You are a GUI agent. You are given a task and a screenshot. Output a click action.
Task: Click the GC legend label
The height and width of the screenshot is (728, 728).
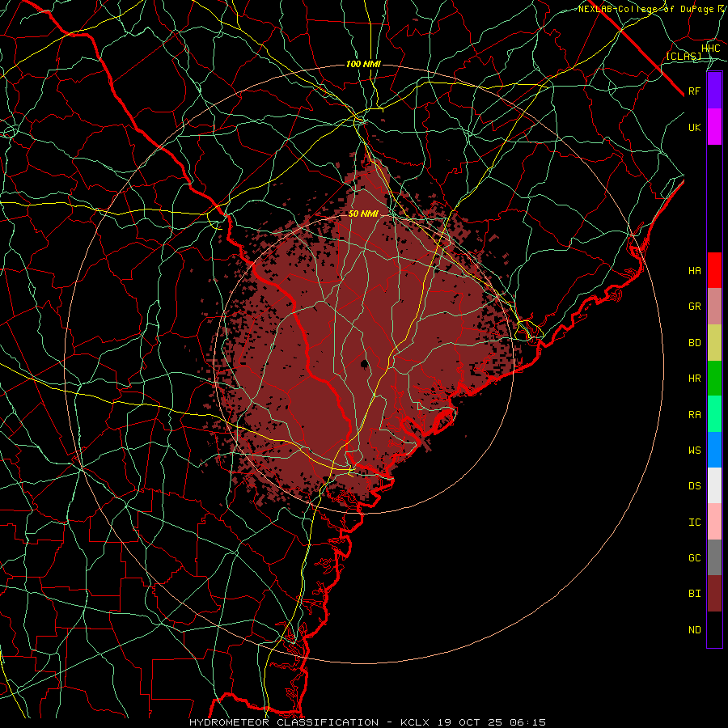(694, 558)
